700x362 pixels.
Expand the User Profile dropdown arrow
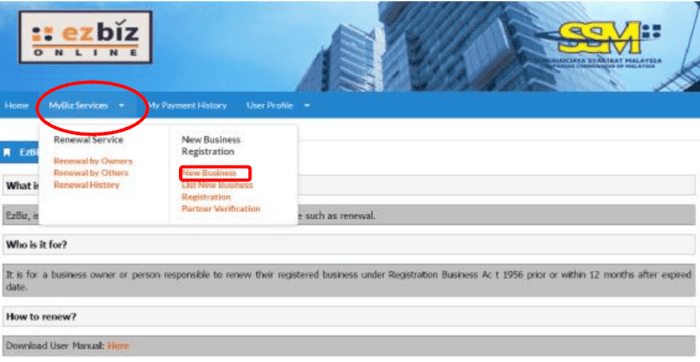(307, 106)
